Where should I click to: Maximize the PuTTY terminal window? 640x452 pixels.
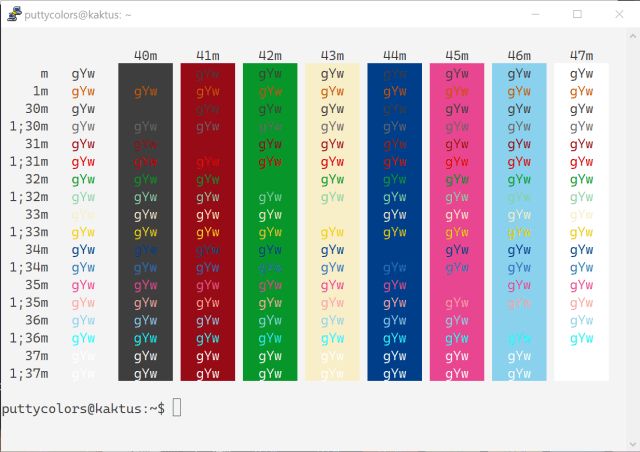click(577, 14)
